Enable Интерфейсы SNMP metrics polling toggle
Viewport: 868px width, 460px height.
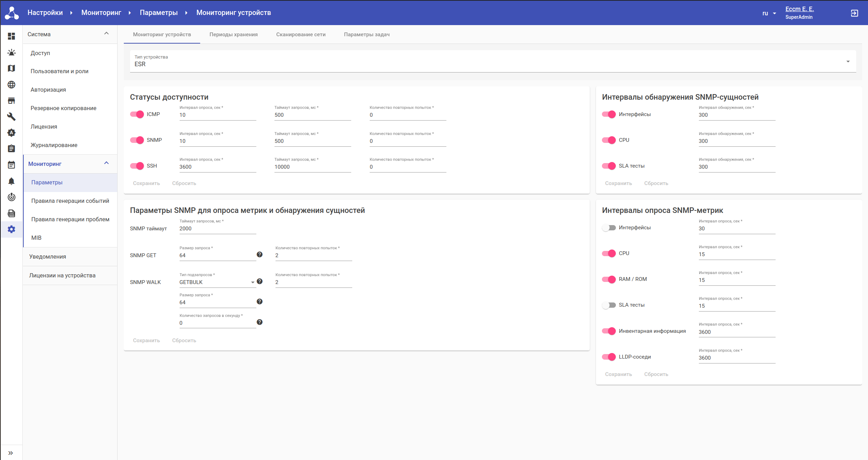pos(609,228)
